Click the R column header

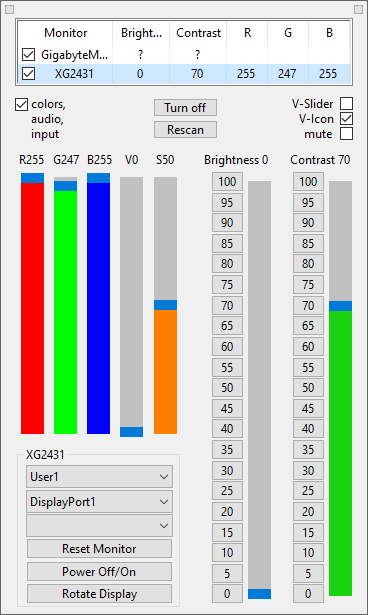pos(247,33)
